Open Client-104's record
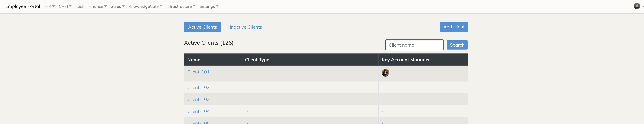The width and height of the screenshot is (644, 124). point(198,111)
